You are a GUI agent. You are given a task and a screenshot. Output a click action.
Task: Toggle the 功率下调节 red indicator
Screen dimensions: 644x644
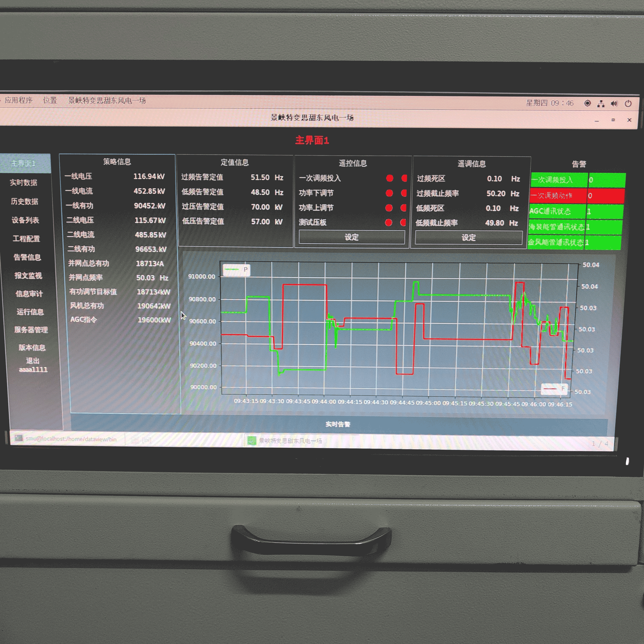tap(389, 193)
